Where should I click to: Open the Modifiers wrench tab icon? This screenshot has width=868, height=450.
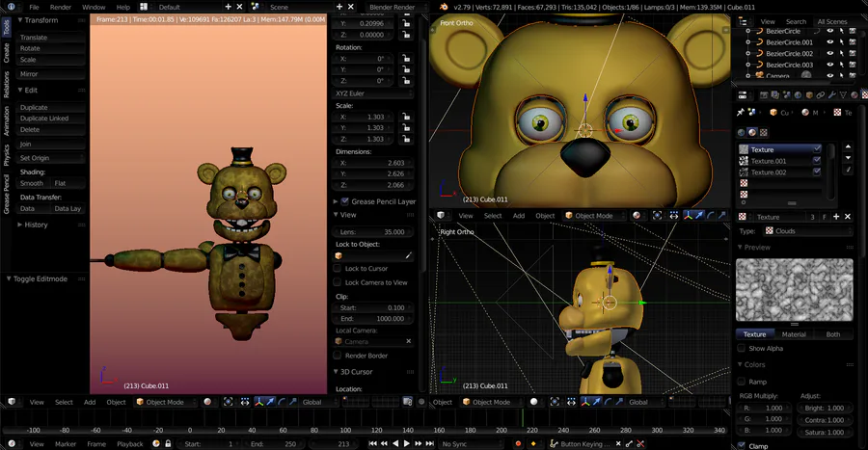click(x=831, y=95)
